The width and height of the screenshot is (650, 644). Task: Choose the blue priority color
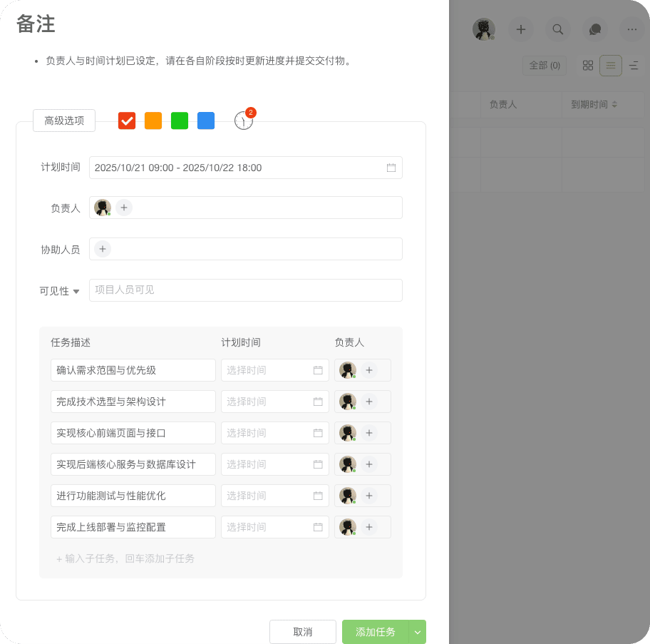click(x=206, y=121)
